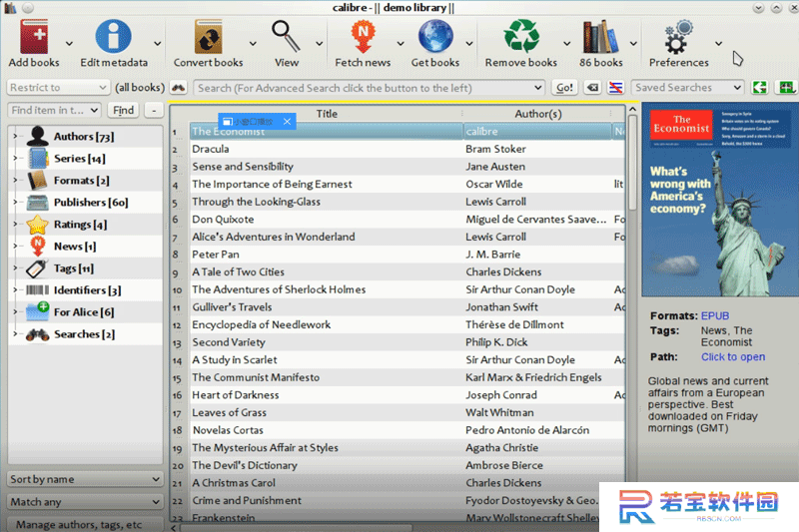
Task: Sort by the Title column header
Action: coord(327,114)
